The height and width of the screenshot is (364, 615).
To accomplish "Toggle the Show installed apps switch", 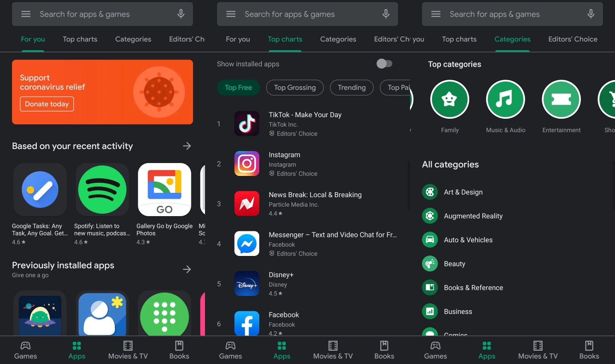I will point(384,64).
